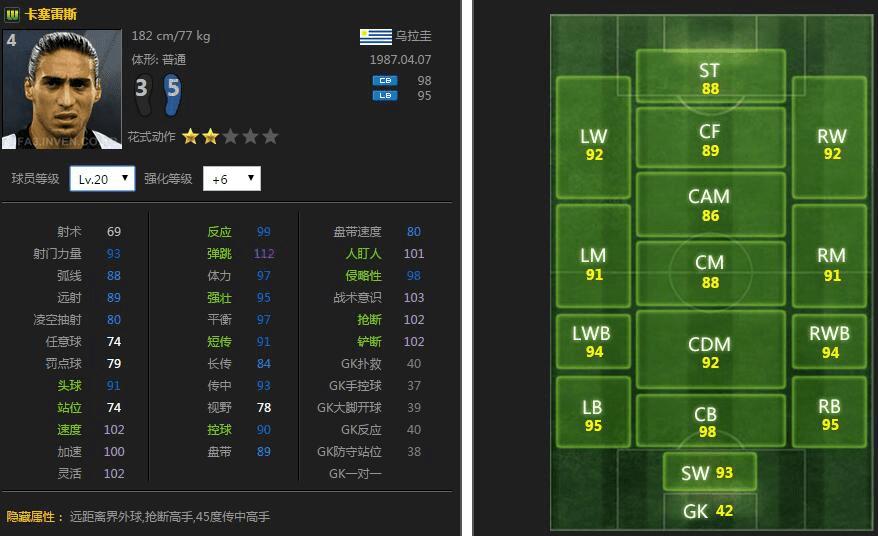
Task: Open the +6 enhancement level dropdown
Action: point(231,179)
